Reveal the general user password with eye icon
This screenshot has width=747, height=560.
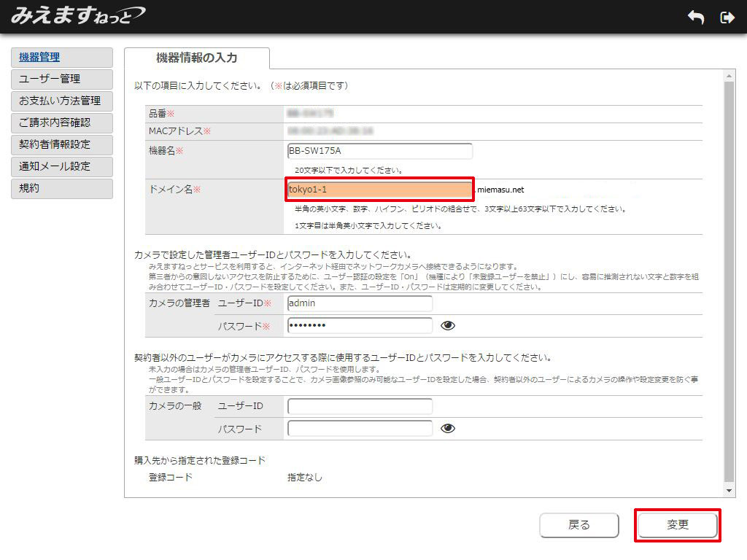(x=448, y=428)
